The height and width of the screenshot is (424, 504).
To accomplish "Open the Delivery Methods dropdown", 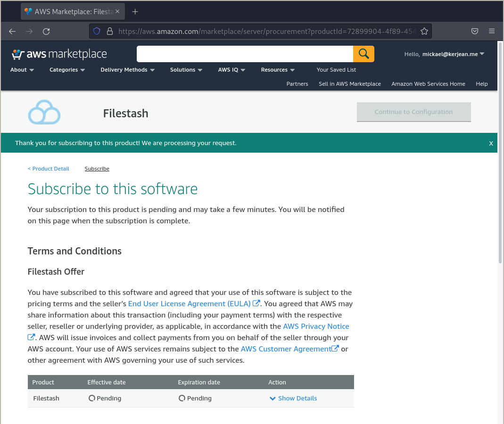I will coord(128,70).
